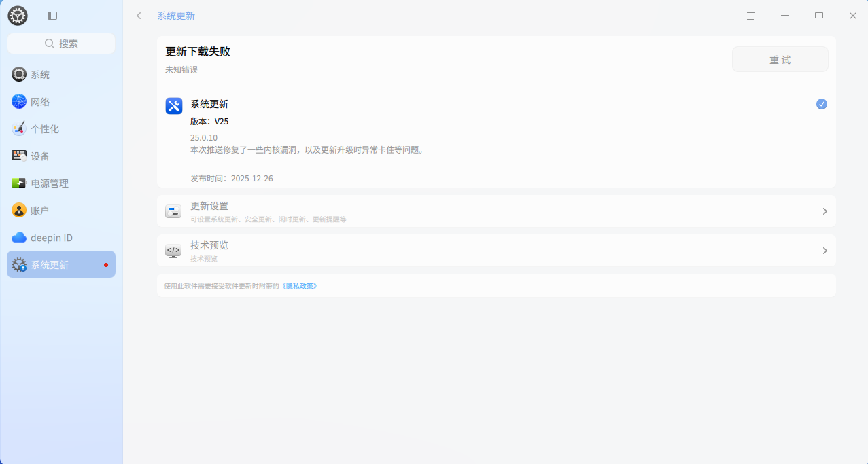This screenshot has height=464, width=868.
Task: Select the 账户 user icon
Action: (x=19, y=211)
